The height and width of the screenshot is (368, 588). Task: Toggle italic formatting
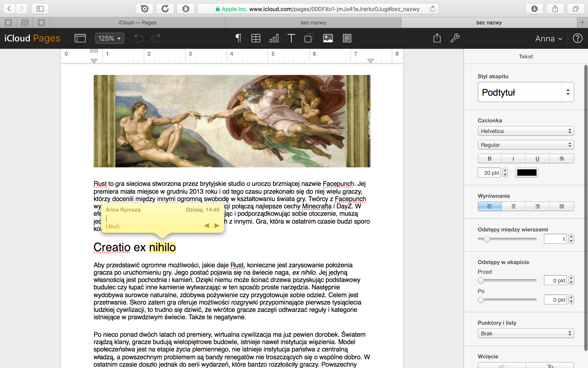513,158
